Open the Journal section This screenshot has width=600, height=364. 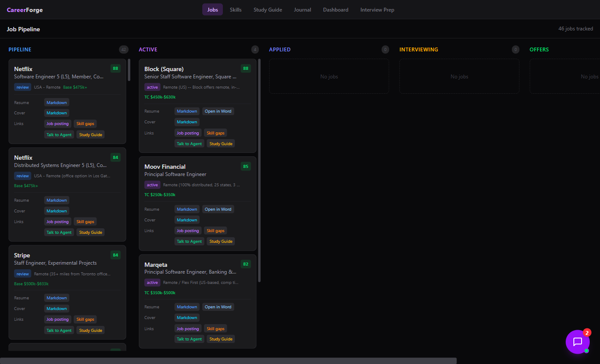click(x=302, y=9)
